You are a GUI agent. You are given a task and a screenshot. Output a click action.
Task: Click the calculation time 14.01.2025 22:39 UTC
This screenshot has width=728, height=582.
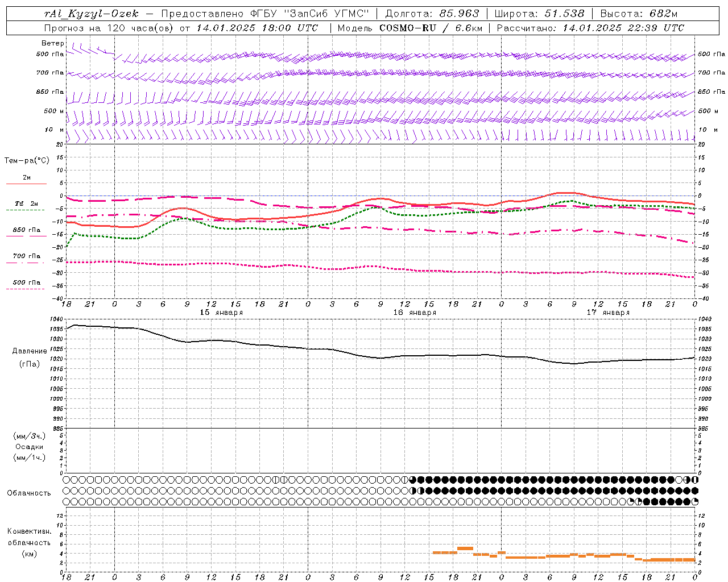623,28
